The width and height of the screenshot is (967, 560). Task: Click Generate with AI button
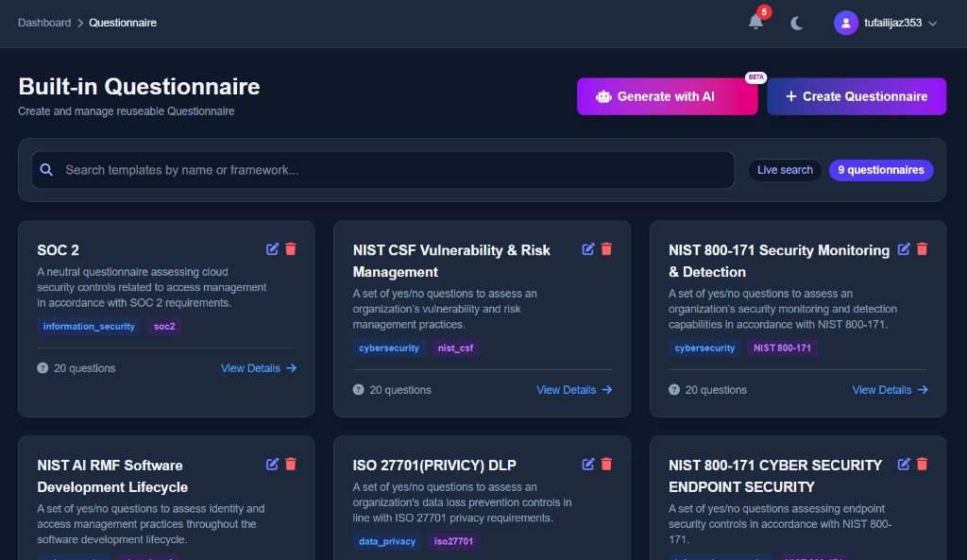tap(668, 96)
